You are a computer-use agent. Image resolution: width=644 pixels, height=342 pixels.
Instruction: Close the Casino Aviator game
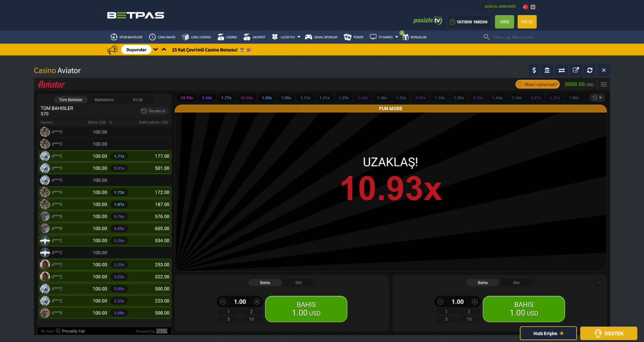pyautogui.click(x=604, y=70)
